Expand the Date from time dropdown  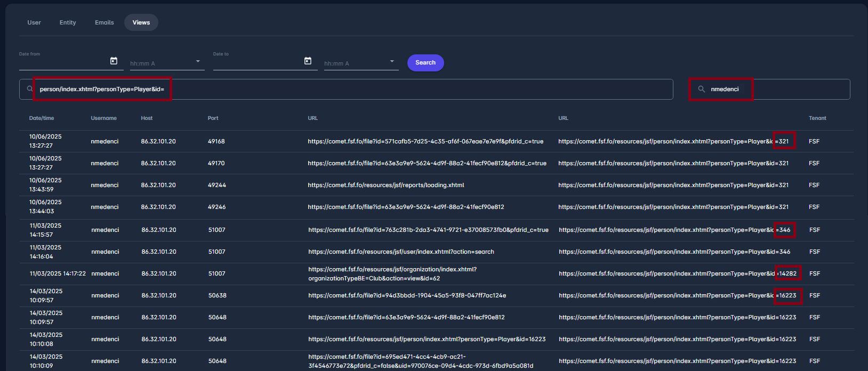tap(198, 62)
